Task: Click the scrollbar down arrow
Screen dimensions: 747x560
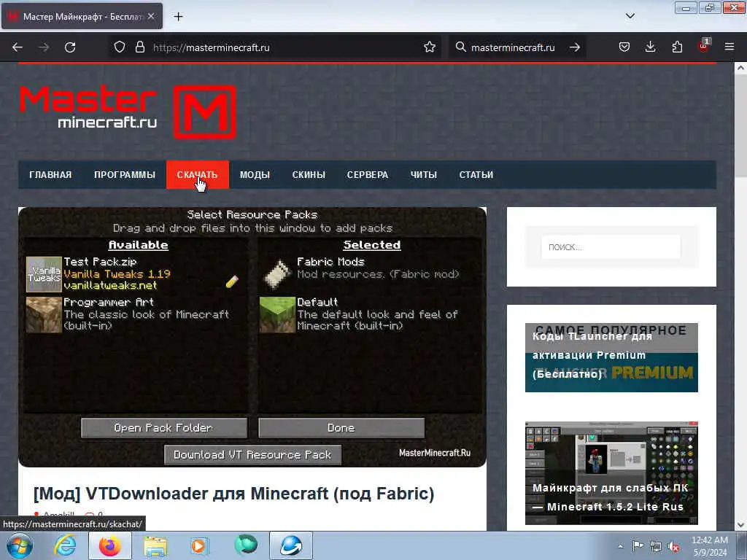Action: [740, 525]
